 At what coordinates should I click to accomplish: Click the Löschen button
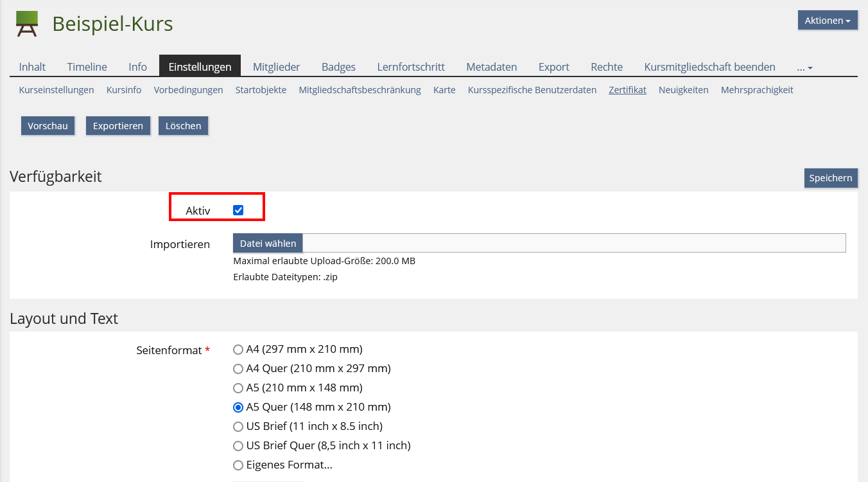point(183,126)
